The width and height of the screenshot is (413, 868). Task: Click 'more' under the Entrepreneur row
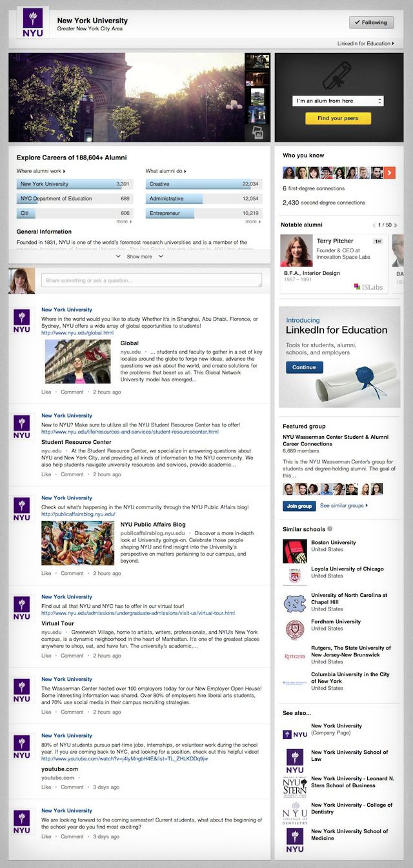point(252,221)
